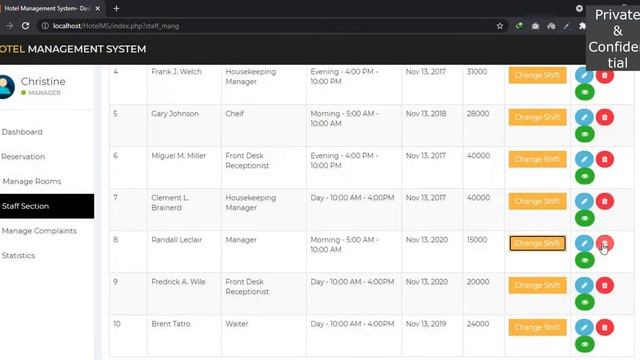
Task: Click the browser forward arrow
Action: (x=9, y=26)
